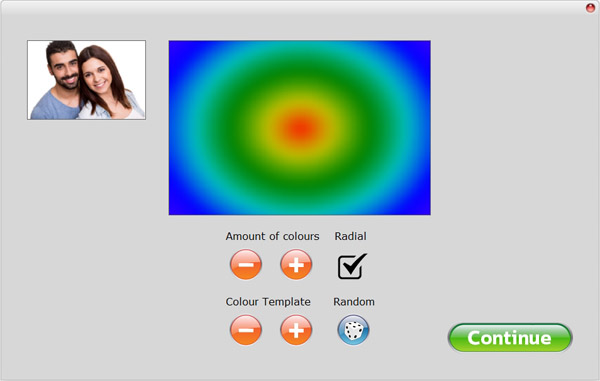600x381 pixels.
Task: Decrease the Amount of colours with minus
Action: (246, 264)
